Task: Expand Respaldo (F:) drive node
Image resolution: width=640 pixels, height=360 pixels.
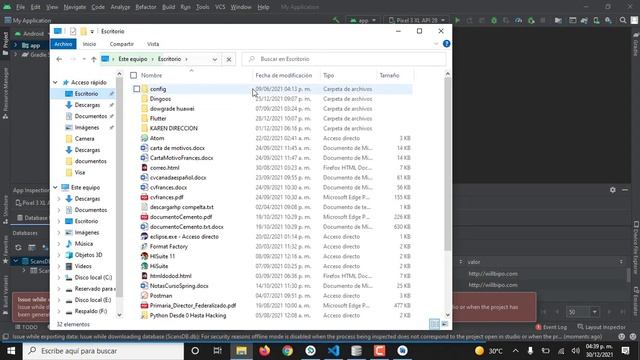Action: [59, 311]
